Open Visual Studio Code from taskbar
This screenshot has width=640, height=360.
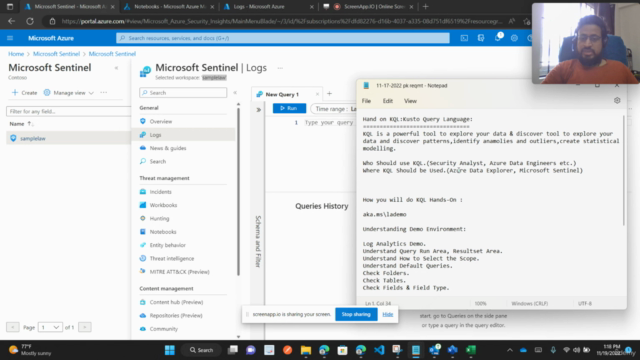pos(379,350)
